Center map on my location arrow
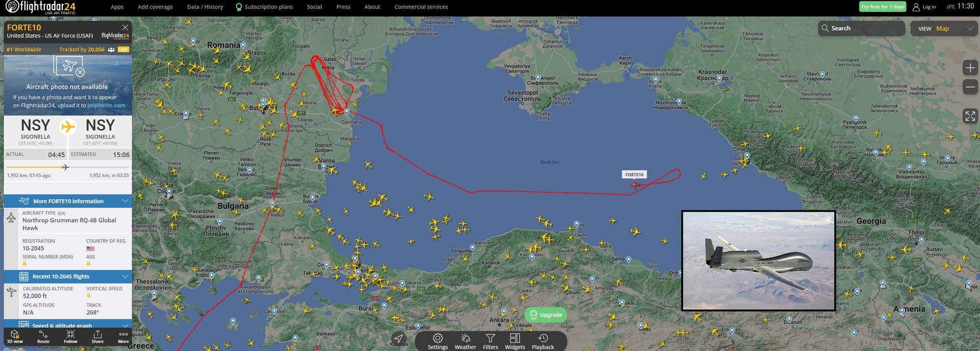The image size is (980, 351). pyautogui.click(x=398, y=339)
